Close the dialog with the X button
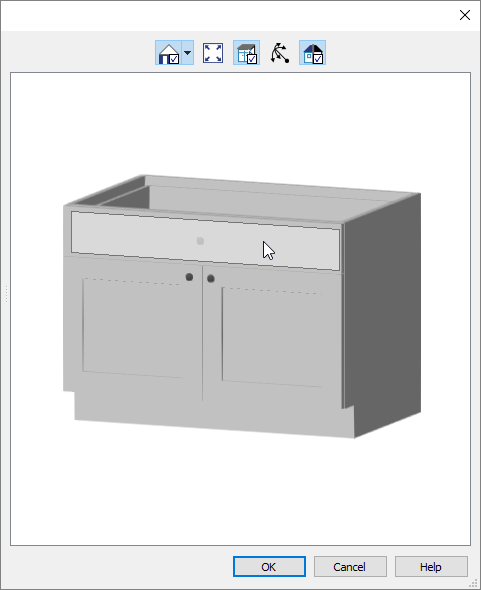Viewport: 481px width, 590px height. (x=465, y=15)
